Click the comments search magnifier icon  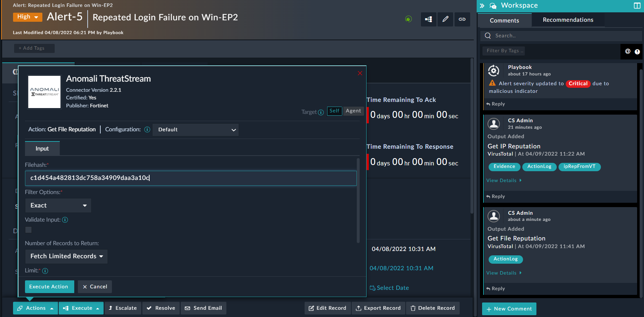pyautogui.click(x=488, y=36)
